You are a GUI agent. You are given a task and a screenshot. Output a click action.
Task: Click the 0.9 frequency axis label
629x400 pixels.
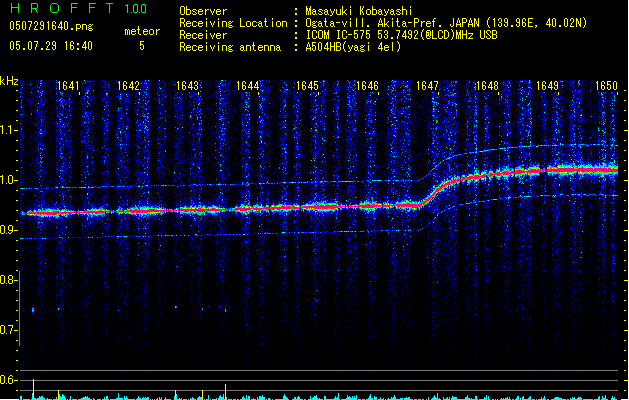click(x=9, y=231)
